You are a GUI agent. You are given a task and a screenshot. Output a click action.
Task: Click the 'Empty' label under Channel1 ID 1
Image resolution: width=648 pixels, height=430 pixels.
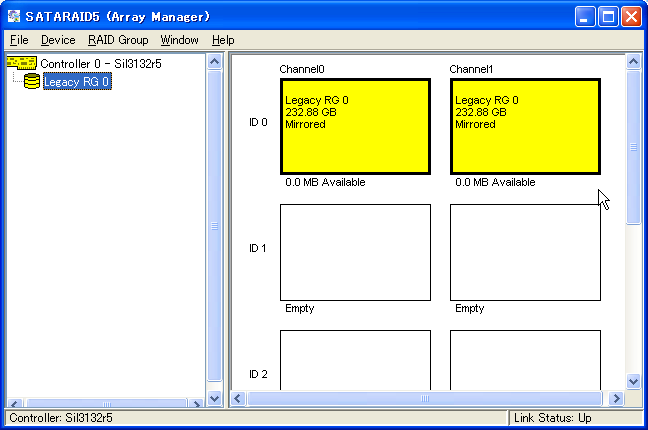point(469,308)
